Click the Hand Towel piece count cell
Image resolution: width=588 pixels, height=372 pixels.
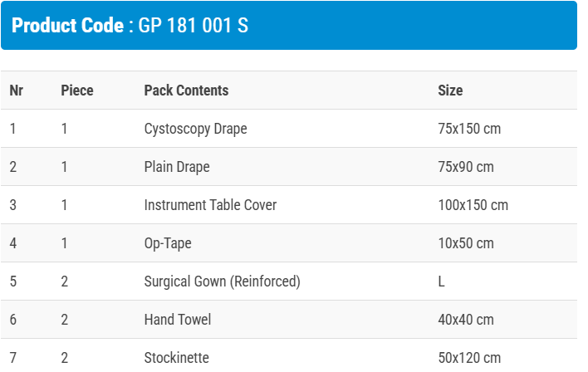65,320
